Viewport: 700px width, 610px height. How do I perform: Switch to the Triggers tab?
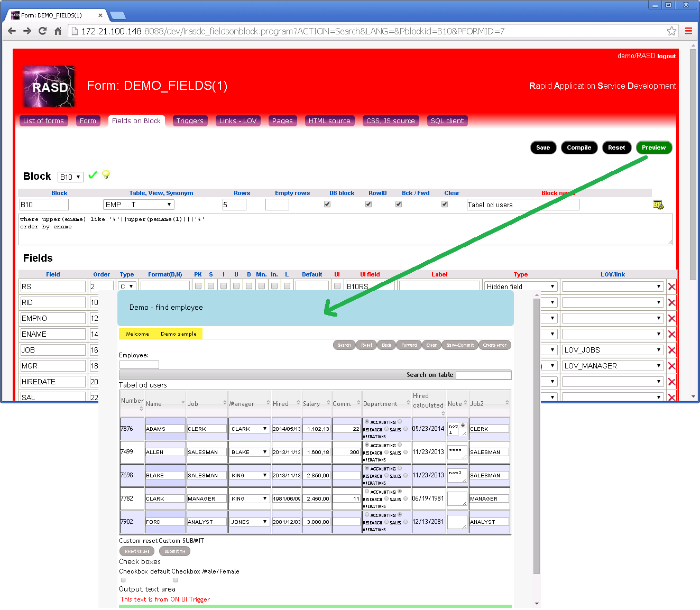point(190,121)
